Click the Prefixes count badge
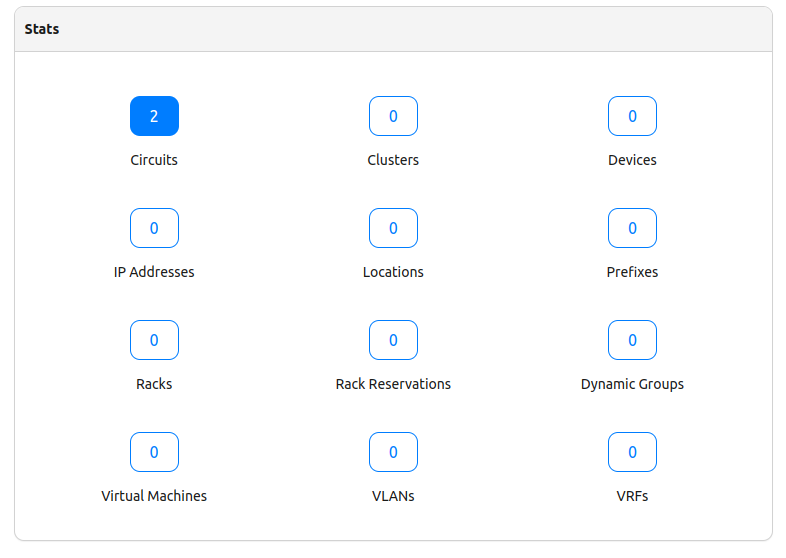Image resolution: width=786 pixels, height=558 pixels. [632, 228]
